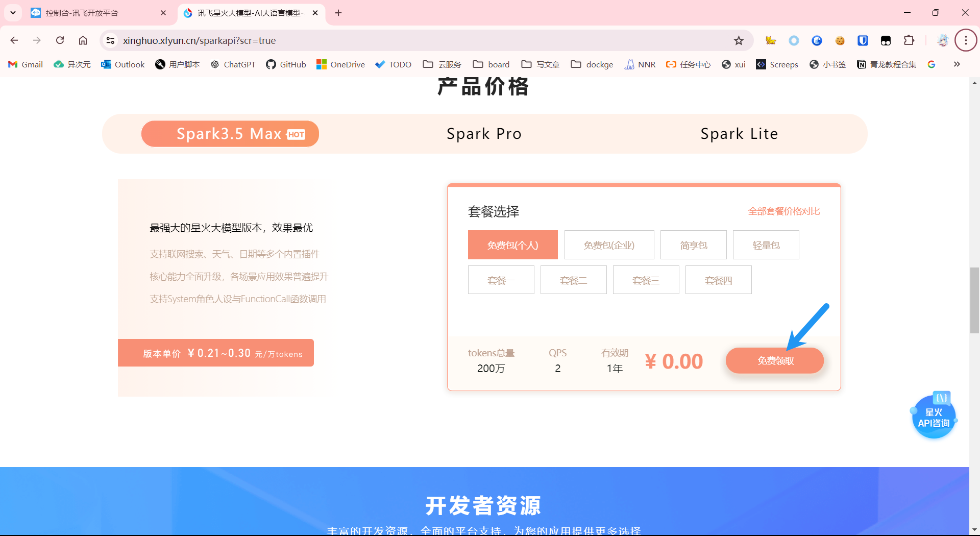Open the 云服务 bookmarks folder
This screenshot has height=536, width=980.
pyautogui.click(x=442, y=64)
